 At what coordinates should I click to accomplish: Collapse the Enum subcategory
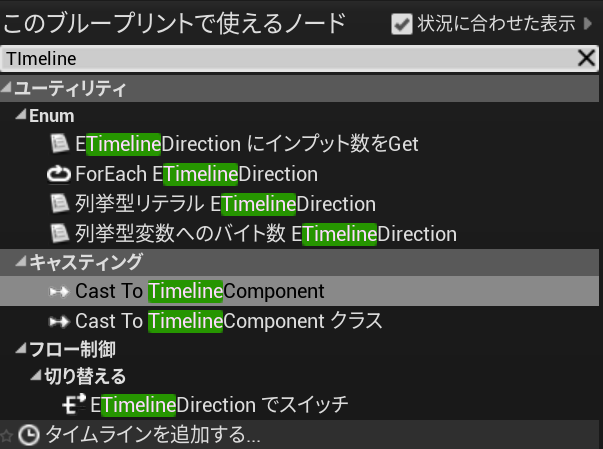coord(21,117)
